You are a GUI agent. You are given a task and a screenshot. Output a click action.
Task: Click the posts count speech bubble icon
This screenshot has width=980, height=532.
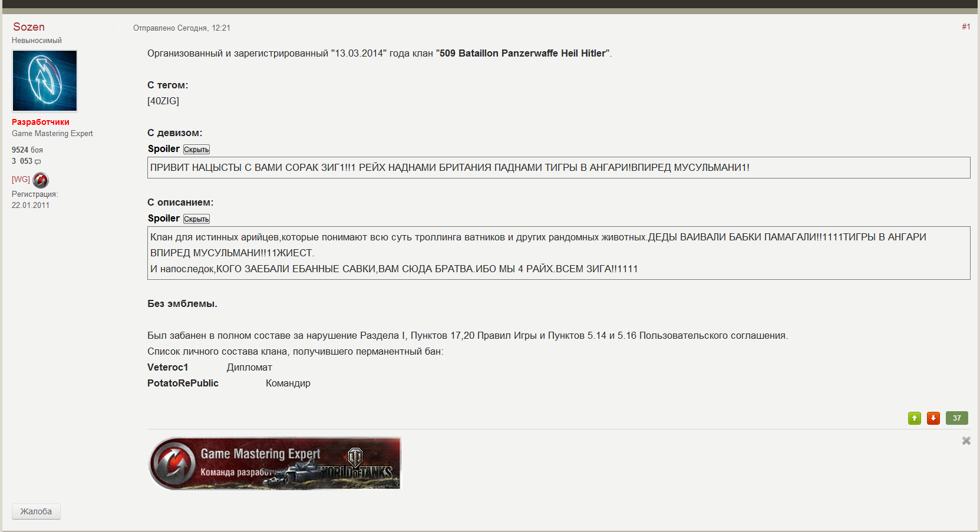pos(38,161)
